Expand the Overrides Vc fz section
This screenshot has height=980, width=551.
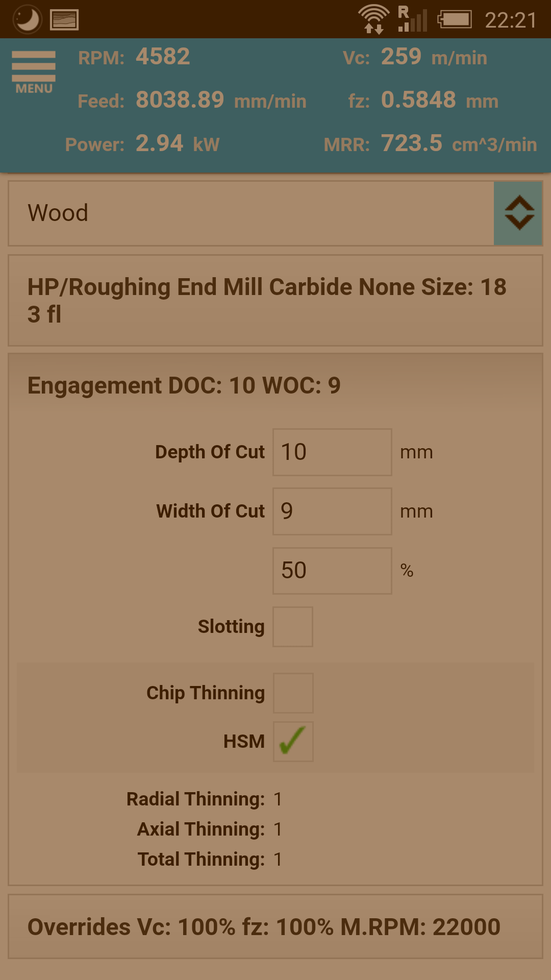point(275,927)
